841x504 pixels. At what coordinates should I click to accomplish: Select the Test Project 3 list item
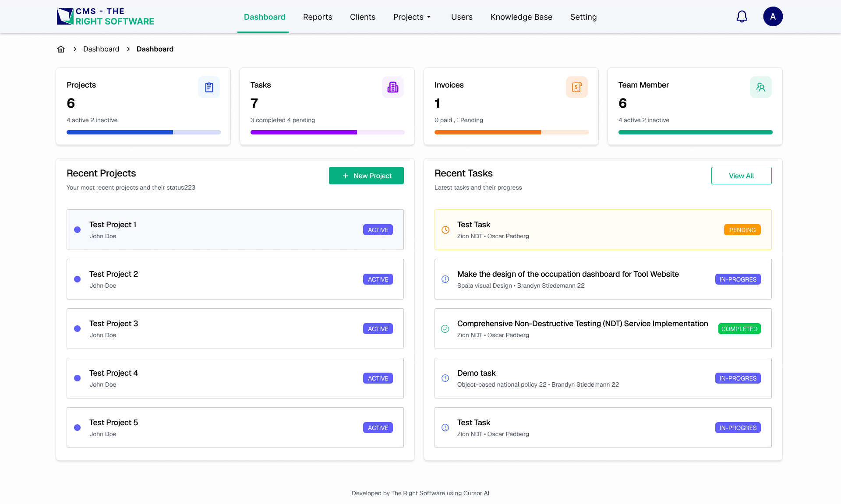pos(235,328)
